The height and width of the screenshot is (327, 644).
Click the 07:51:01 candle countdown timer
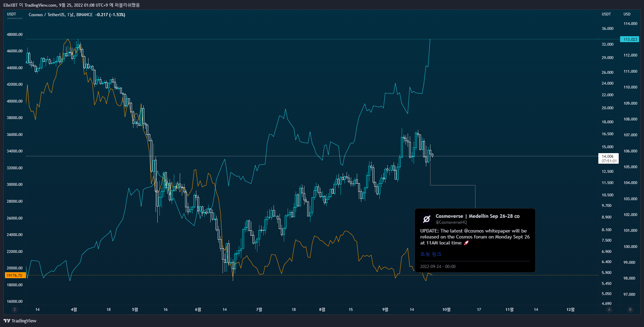point(609,161)
